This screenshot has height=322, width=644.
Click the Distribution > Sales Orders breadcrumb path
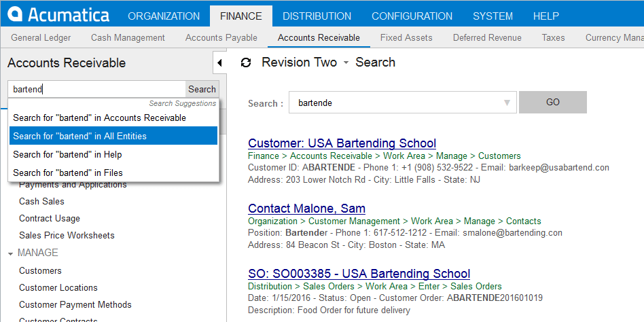tap(375, 286)
